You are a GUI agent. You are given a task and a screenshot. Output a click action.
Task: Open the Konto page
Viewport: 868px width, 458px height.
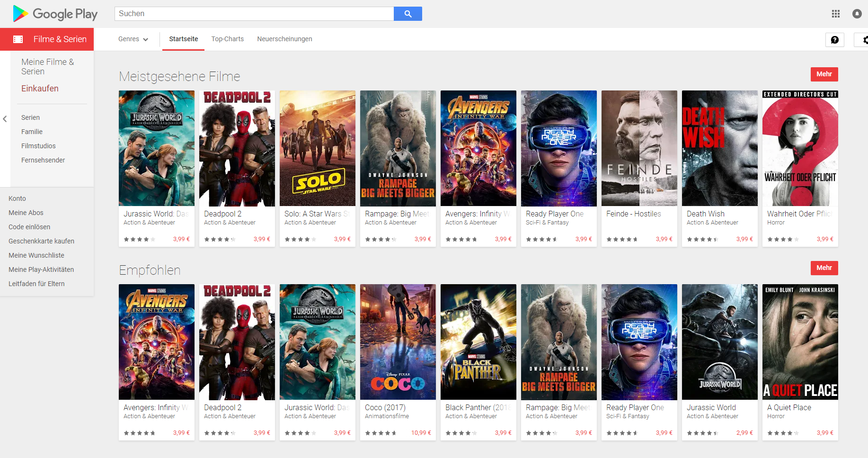(17, 198)
